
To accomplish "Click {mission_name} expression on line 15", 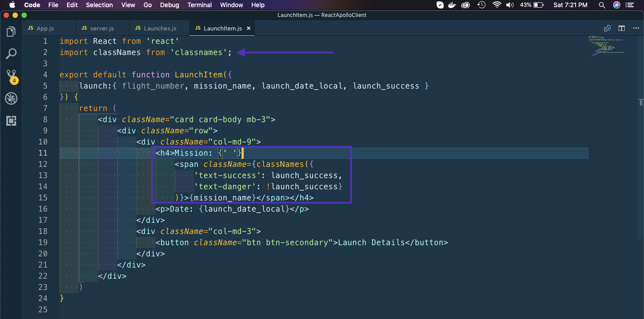I will coord(223,198).
